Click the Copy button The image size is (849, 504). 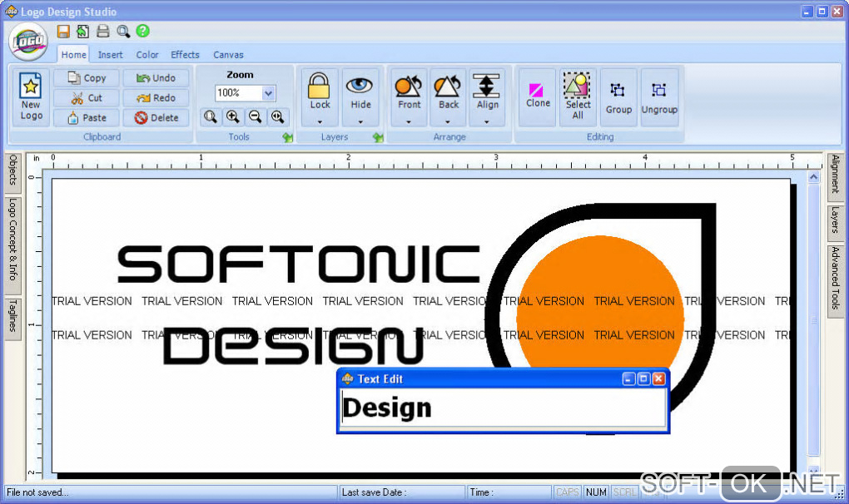[87, 78]
